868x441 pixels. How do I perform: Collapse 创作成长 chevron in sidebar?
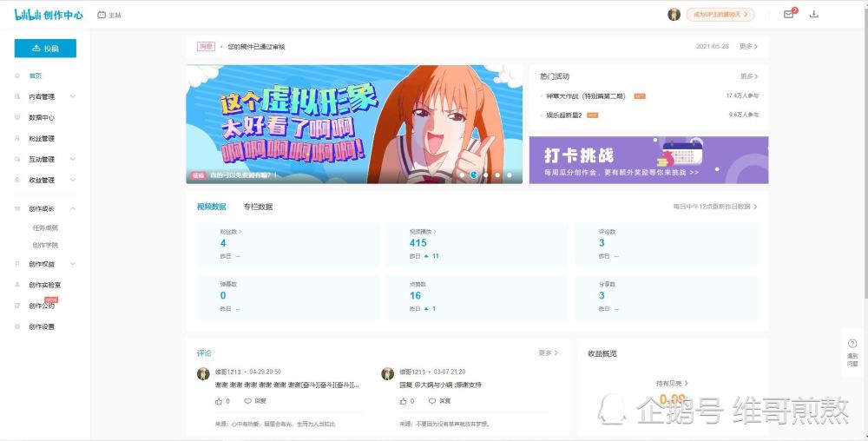coord(73,208)
